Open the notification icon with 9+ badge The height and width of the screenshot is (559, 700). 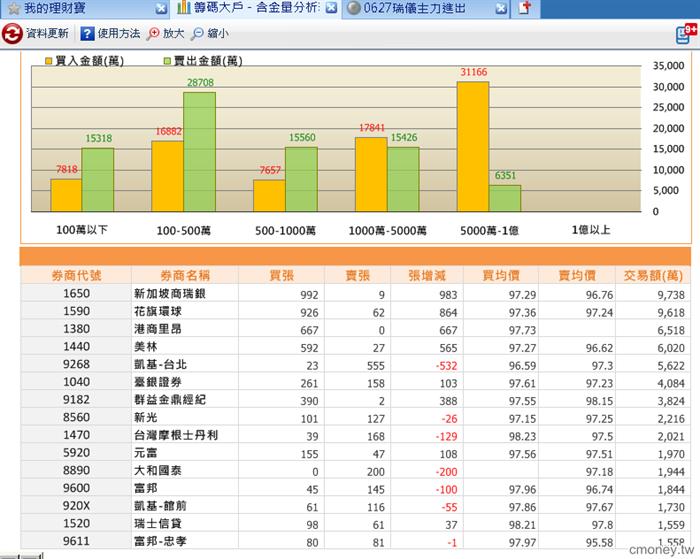685,34
